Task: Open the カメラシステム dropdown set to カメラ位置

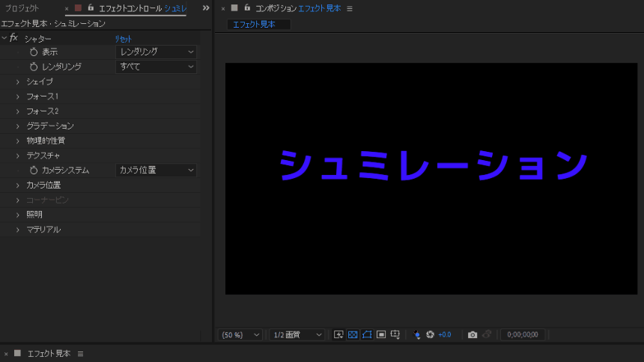Action: point(156,170)
